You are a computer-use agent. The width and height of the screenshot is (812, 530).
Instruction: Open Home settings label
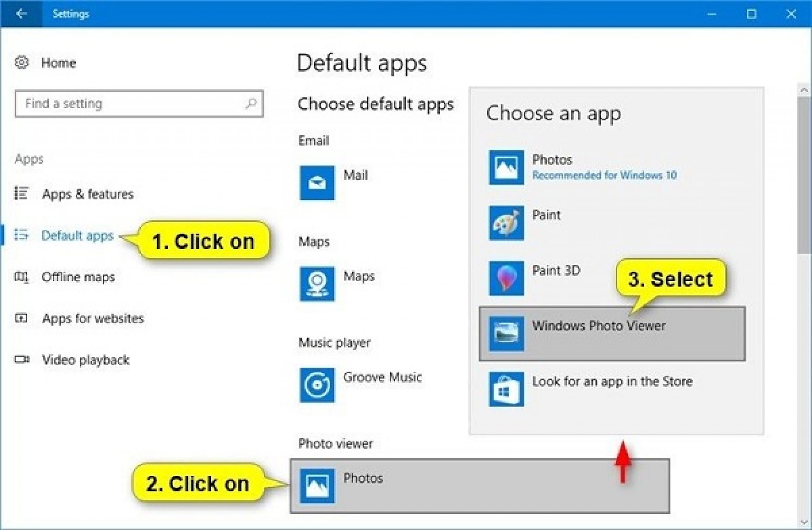58,63
